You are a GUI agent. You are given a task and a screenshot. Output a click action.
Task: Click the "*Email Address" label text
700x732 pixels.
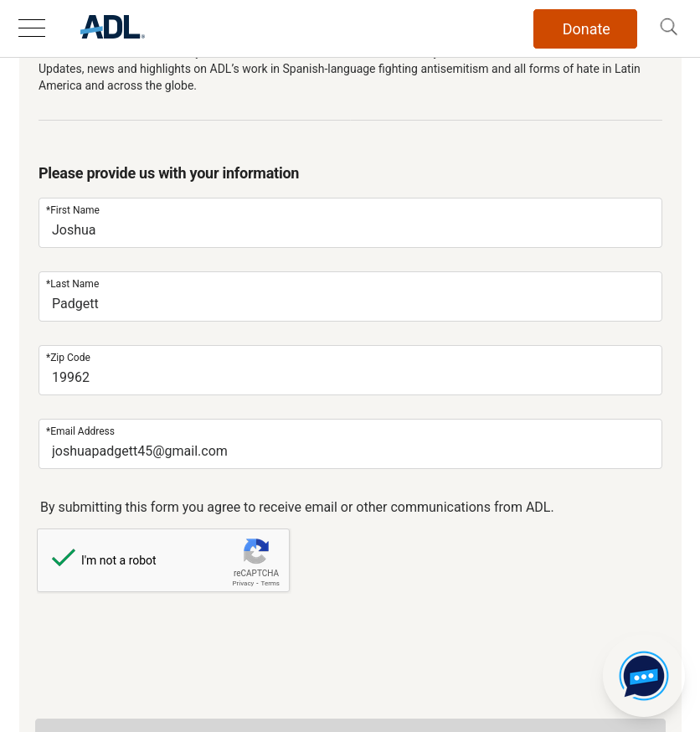(x=80, y=431)
